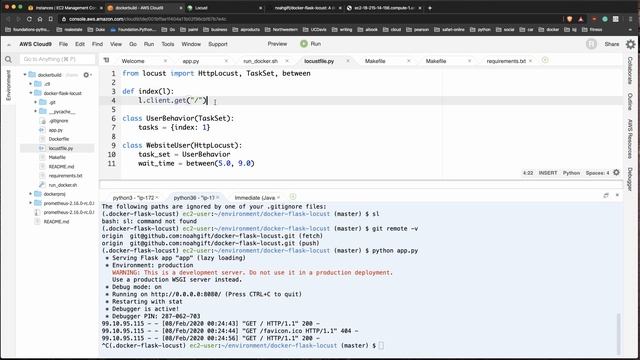Expand the __pycache__ folder
This screenshot has width=640, height=360.
point(36,111)
